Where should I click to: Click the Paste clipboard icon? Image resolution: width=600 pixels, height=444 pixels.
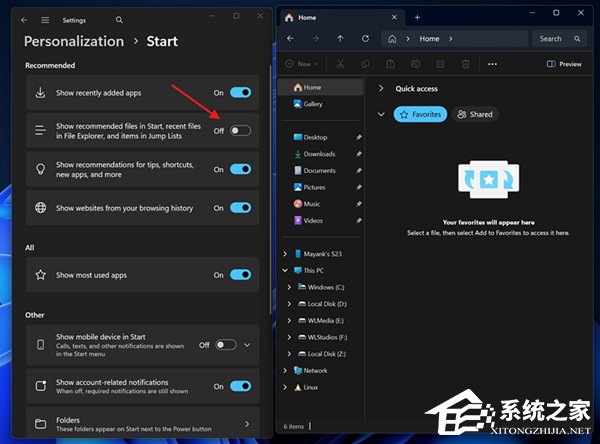pos(390,64)
